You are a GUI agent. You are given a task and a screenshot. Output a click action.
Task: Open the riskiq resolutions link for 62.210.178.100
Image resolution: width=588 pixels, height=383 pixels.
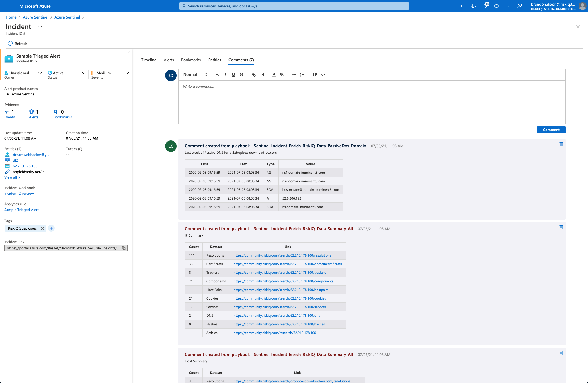coord(282,255)
